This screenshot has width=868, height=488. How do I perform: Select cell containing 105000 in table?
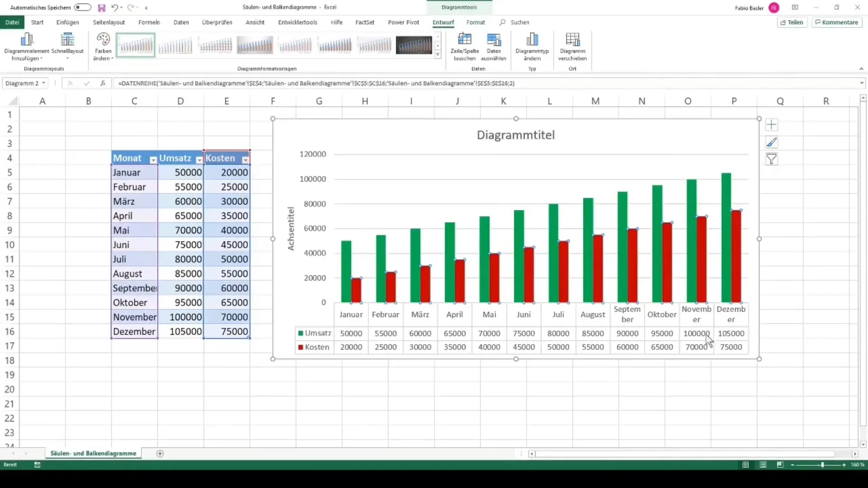[x=181, y=332]
